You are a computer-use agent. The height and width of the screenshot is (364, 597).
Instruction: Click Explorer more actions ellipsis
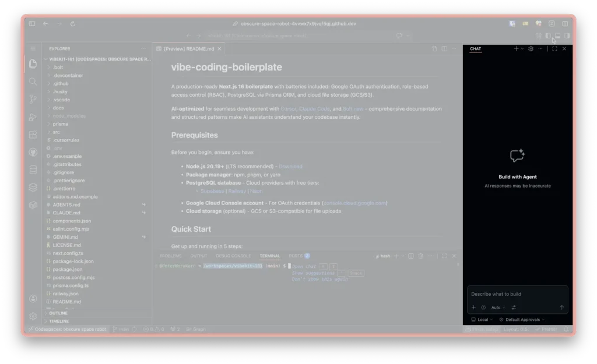(143, 49)
